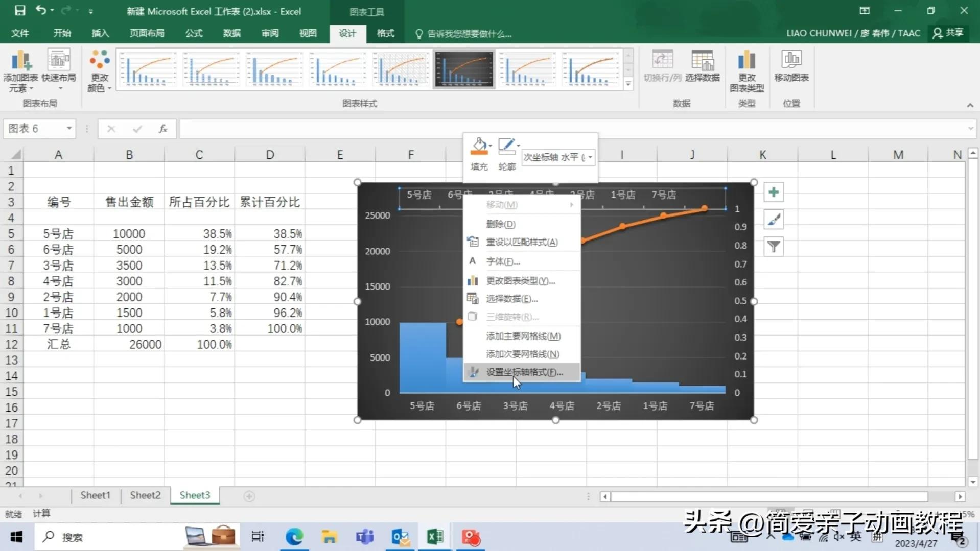Screen dimensions: 980x551
Task: Switch to the 插入 ribbon tab
Action: click(x=100, y=33)
